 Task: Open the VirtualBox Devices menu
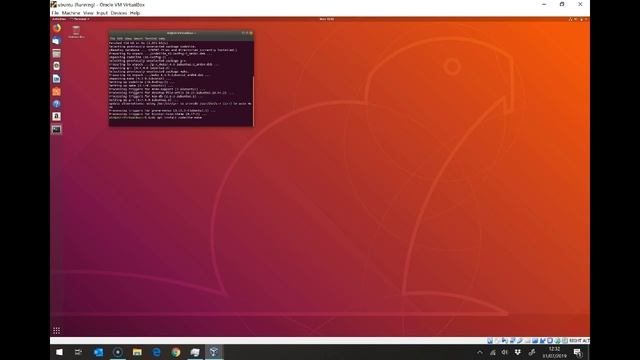[119, 13]
